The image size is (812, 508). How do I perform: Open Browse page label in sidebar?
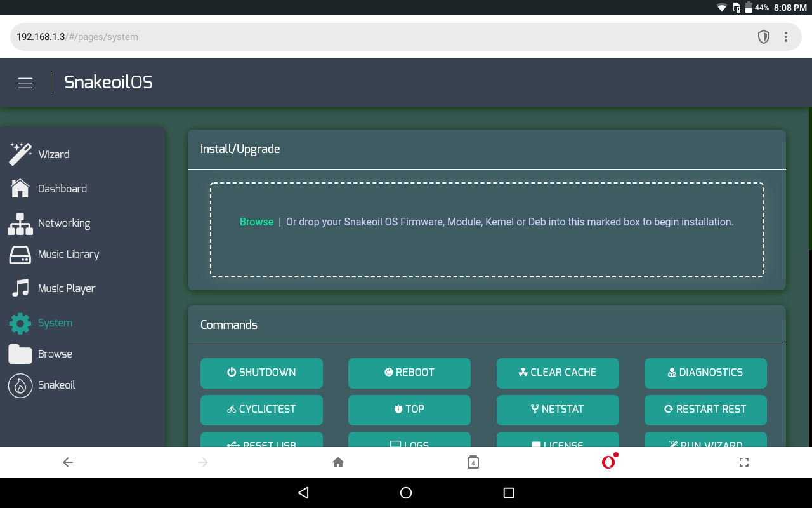pyautogui.click(x=55, y=354)
